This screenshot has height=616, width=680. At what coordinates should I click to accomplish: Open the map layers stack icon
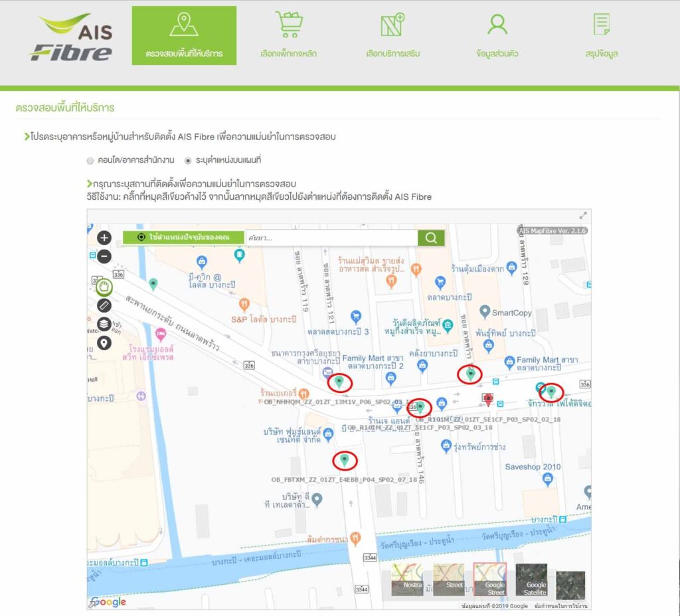click(x=104, y=324)
